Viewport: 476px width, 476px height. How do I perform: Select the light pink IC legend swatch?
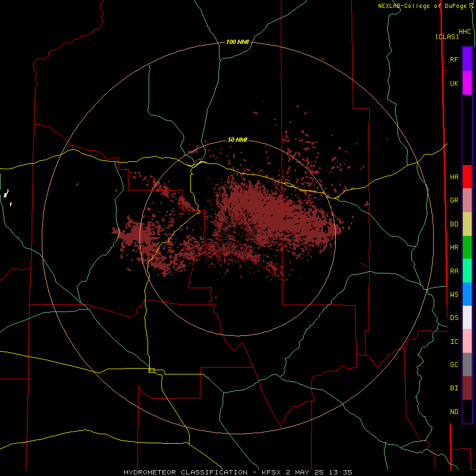467,341
